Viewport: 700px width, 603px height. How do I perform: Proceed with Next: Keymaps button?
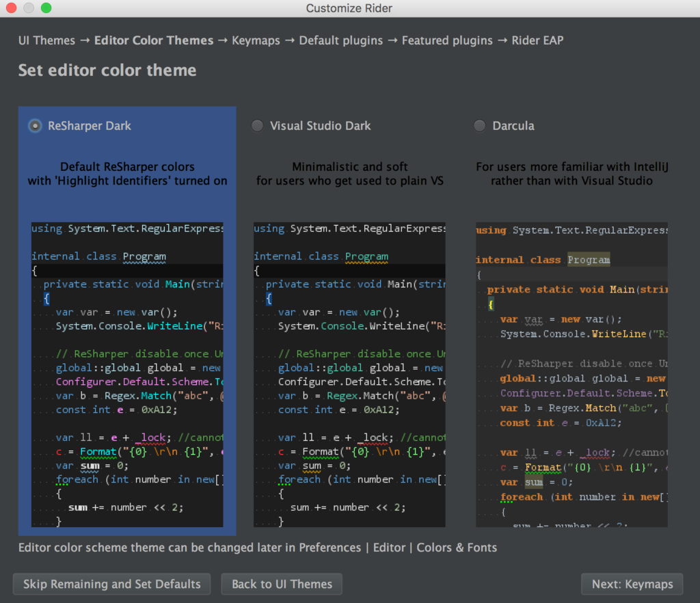click(632, 584)
